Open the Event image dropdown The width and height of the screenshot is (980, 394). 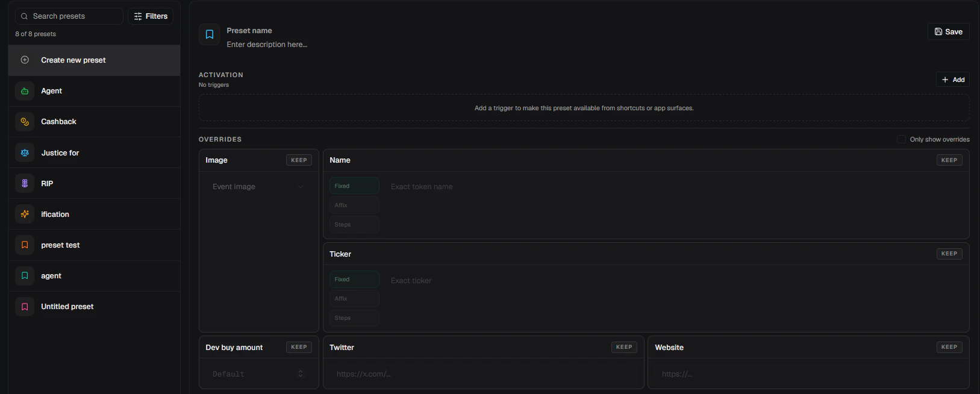pos(258,187)
